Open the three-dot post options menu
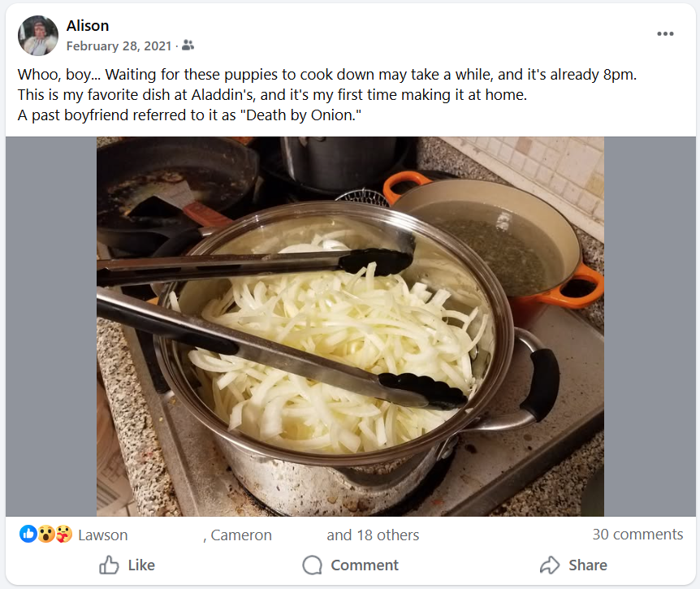Screen dimensions: 700x589 click(665, 34)
